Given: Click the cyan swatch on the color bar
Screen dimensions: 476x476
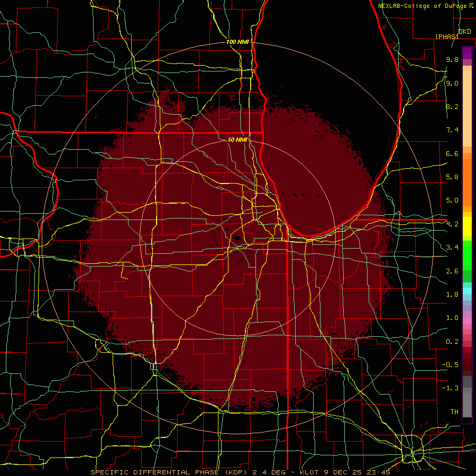Looking at the screenshot, I should pyautogui.click(x=467, y=291).
